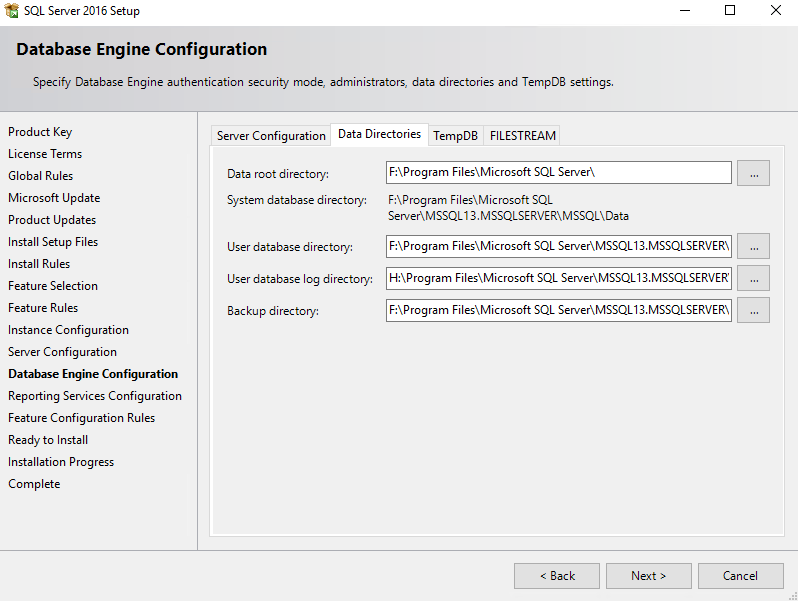
Task: Browse for the User database log directory
Action: click(x=753, y=278)
